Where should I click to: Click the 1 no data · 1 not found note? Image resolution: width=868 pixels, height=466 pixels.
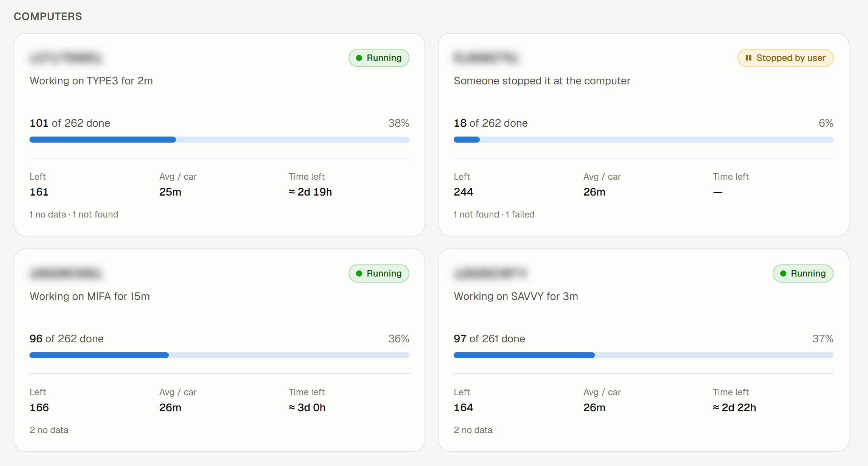(x=74, y=214)
